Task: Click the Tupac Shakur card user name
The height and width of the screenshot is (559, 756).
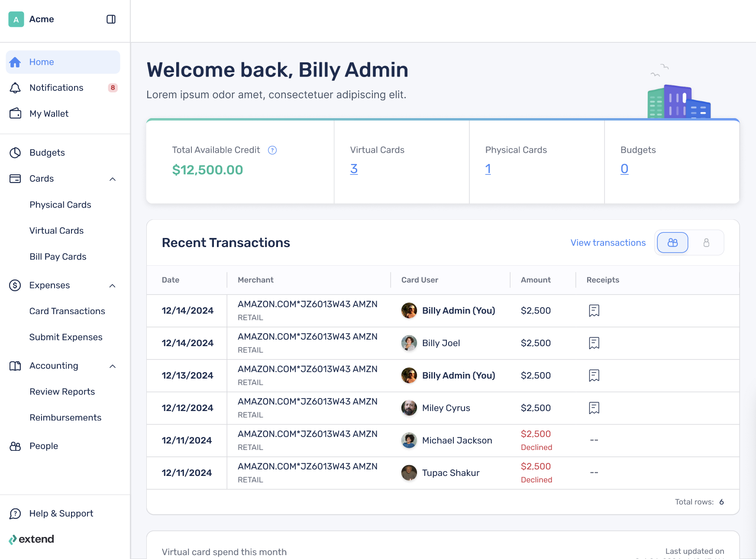Action: click(451, 473)
